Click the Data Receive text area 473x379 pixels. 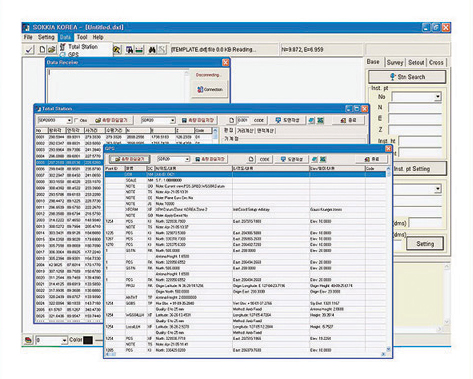coord(117,85)
